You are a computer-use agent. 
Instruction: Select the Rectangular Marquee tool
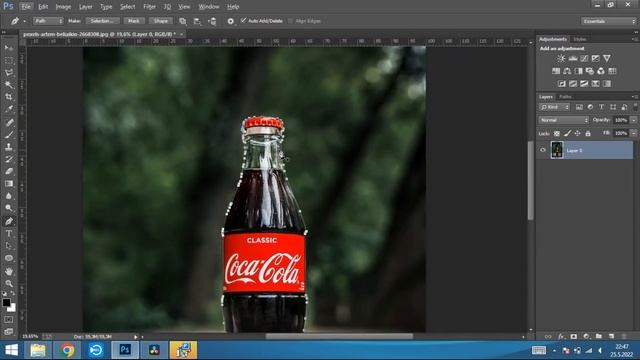[9, 60]
